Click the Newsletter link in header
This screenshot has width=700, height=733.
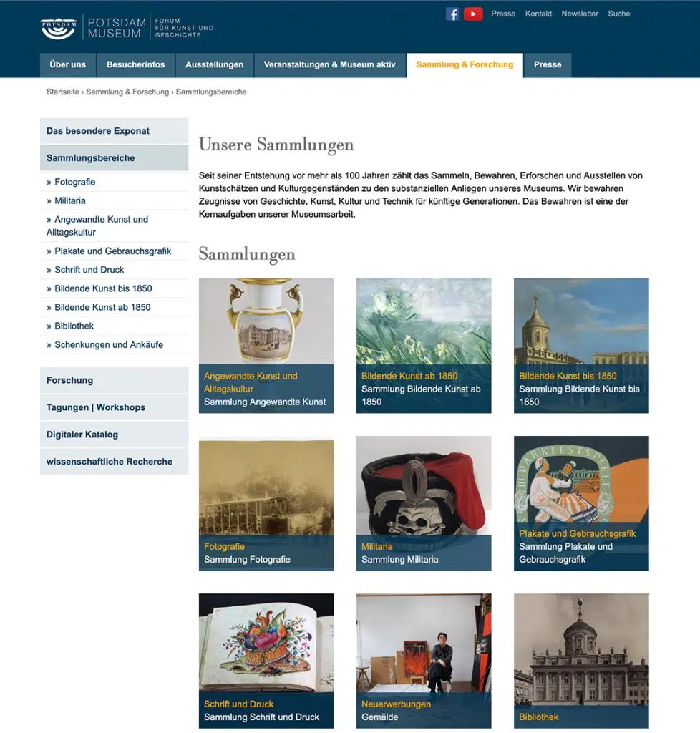click(x=579, y=14)
